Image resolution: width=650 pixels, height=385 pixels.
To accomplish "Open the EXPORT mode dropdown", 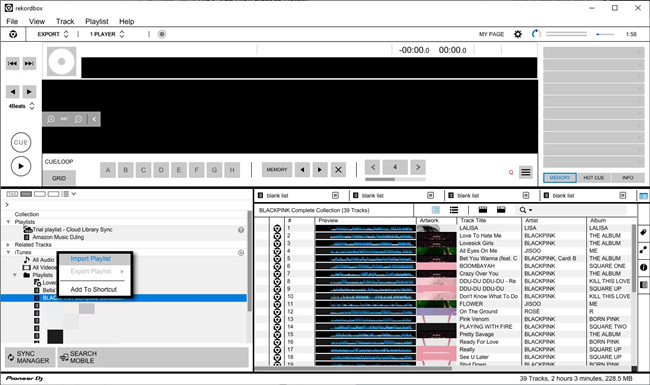I will pyautogui.click(x=53, y=34).
